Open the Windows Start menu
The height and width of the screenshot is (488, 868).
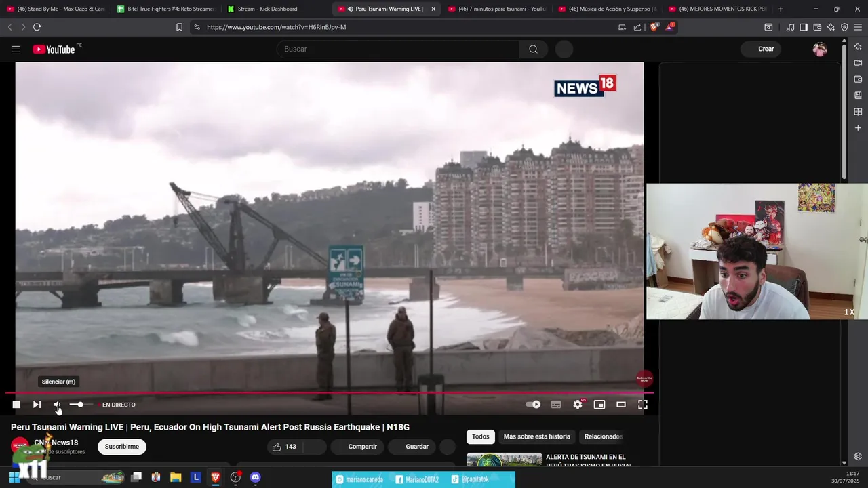(x=14, y=477)
